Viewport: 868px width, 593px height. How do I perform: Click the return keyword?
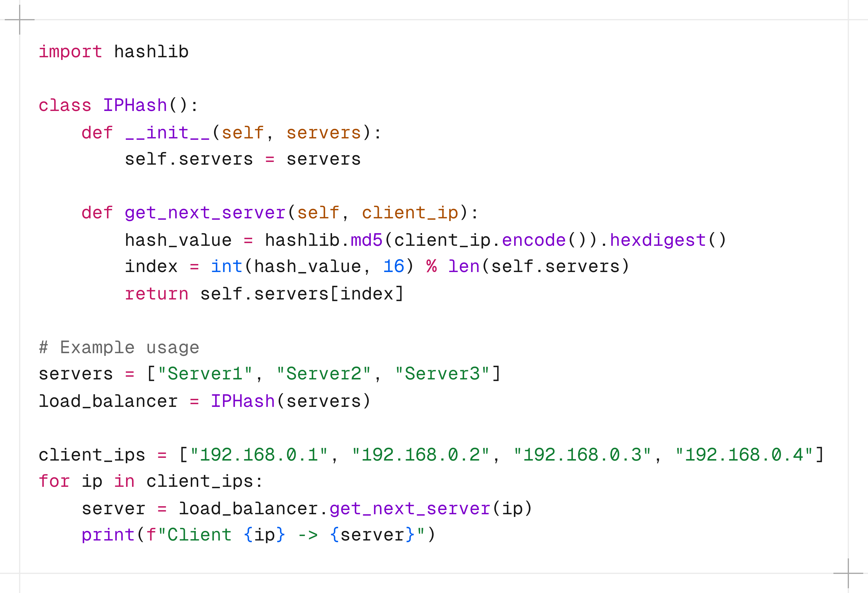pyautogui.click(x=156, y=294)
